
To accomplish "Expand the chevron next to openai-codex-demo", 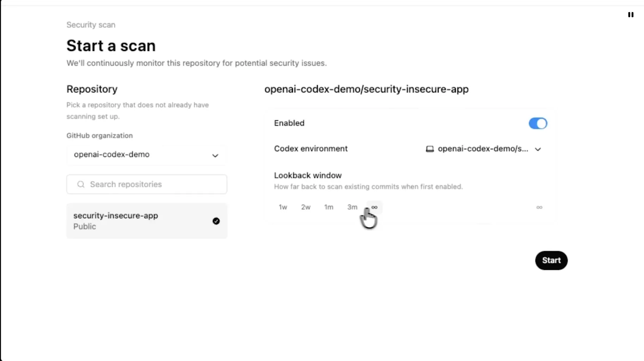I will click(215, 156).
